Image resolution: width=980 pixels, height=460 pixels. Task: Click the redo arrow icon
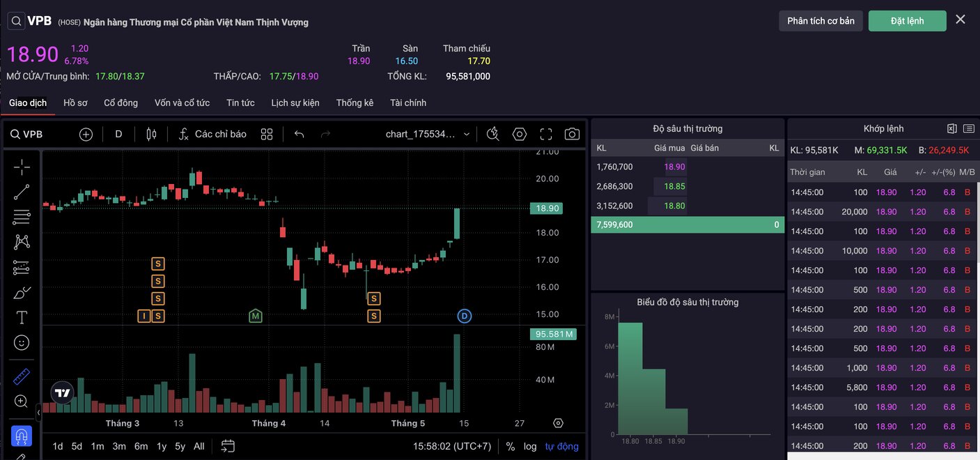(325, 134)
